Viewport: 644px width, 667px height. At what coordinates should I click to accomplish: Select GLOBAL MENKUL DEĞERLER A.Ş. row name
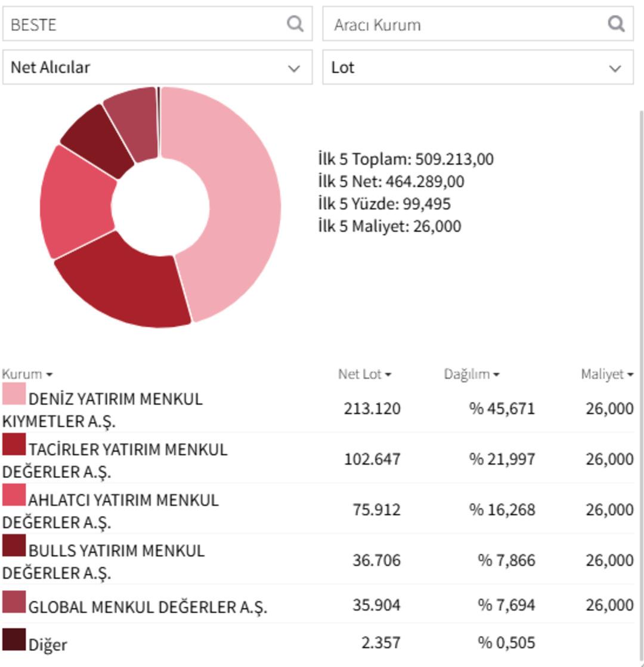click(x=147, y=607)
